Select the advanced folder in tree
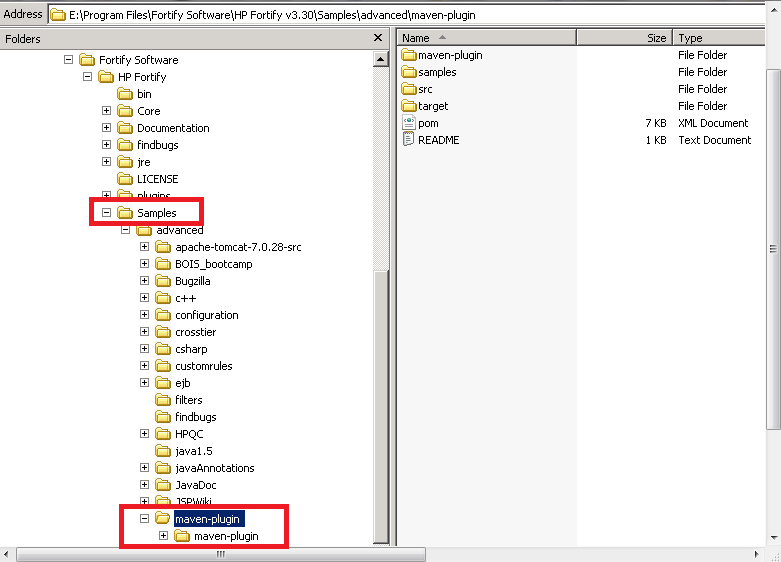The height and width of the screenshot is (562, 781). (180, 230)
